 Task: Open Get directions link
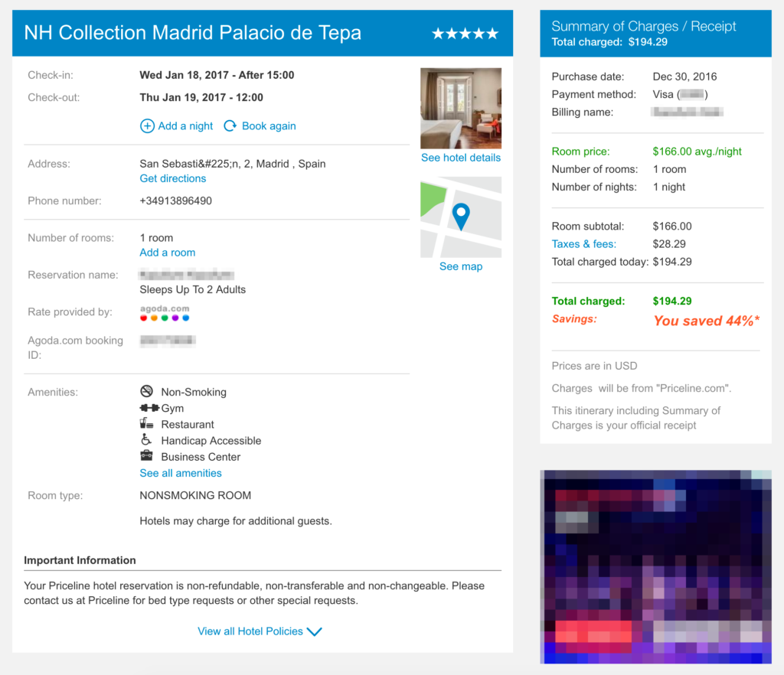point(173,178)
